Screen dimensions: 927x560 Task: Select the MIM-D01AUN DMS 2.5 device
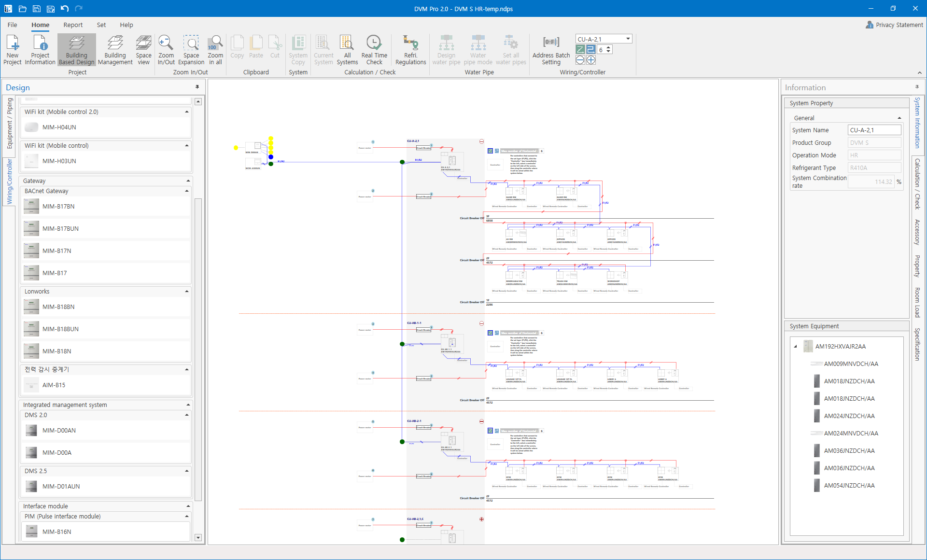(x=106, y=487)
